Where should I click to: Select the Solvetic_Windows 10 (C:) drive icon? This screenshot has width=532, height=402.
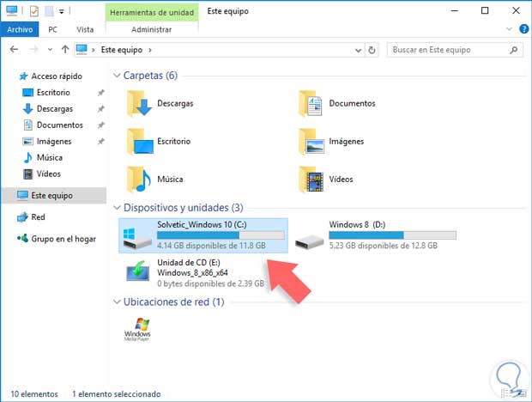[136, 239]
